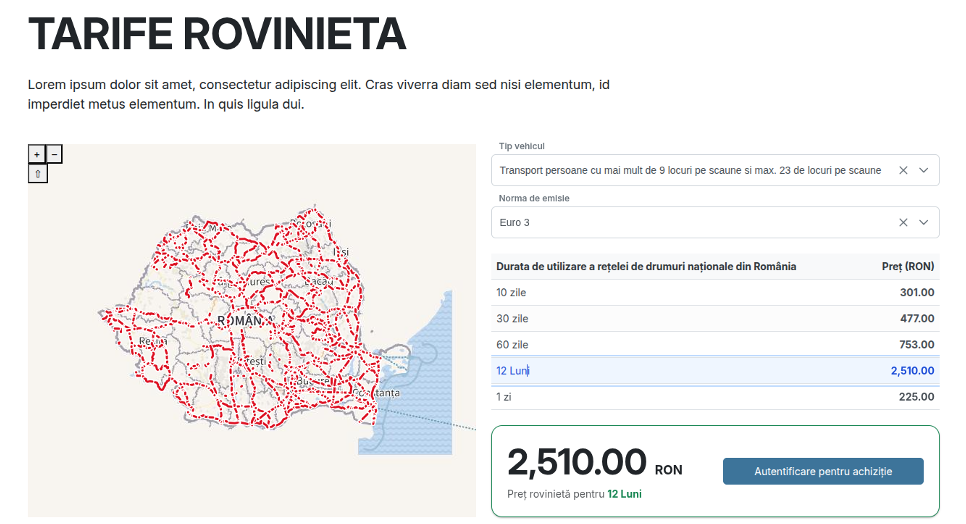Image resolution: width=966 pixels, height=524 pixels.
Task: Click Autentificare pentru achiziție button
Action: [823, 472]
